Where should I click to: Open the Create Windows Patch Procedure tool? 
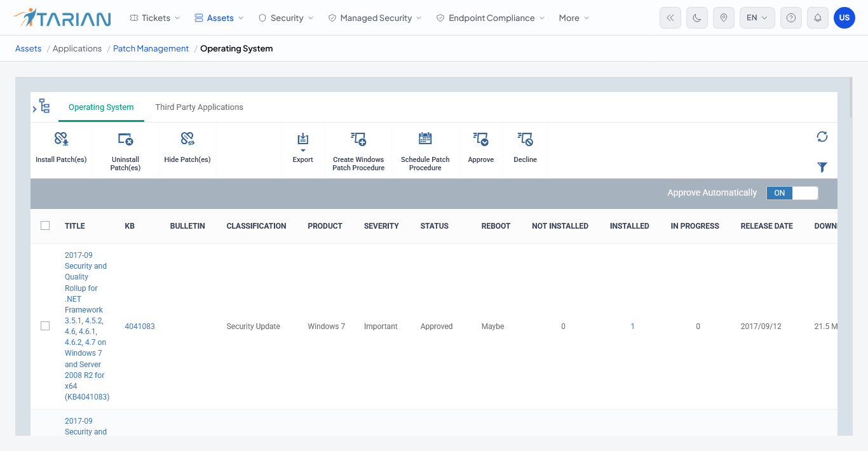358,138
